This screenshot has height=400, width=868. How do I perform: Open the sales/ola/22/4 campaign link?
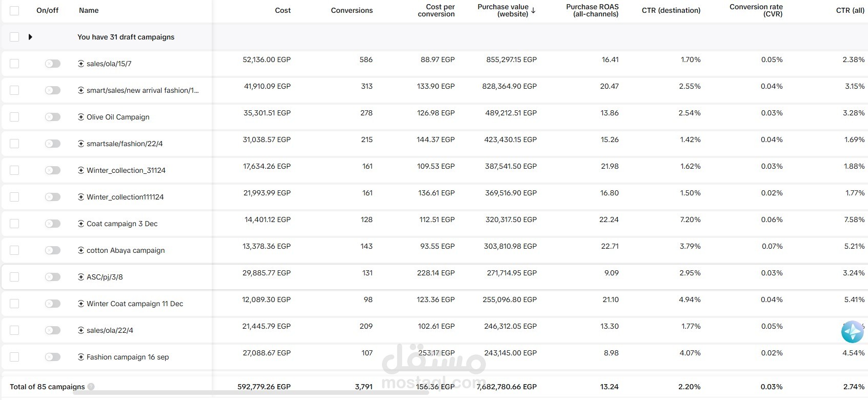click(110, 330)
